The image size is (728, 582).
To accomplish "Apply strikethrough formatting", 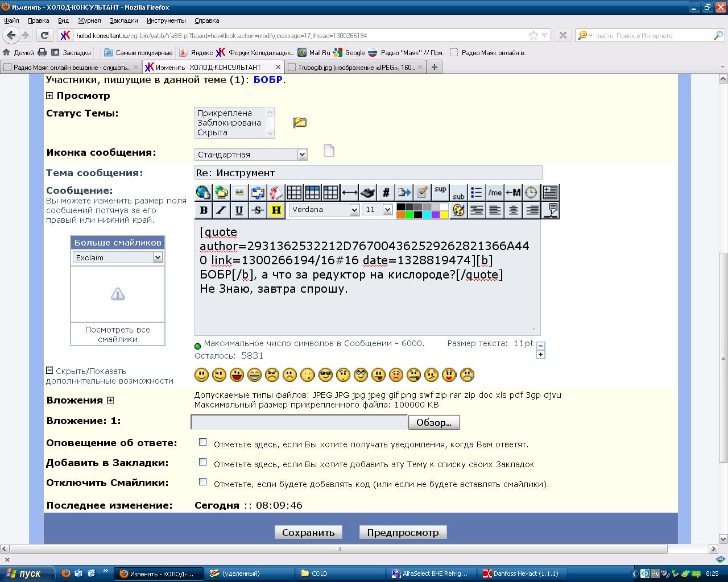I will [x=258, y=210].
